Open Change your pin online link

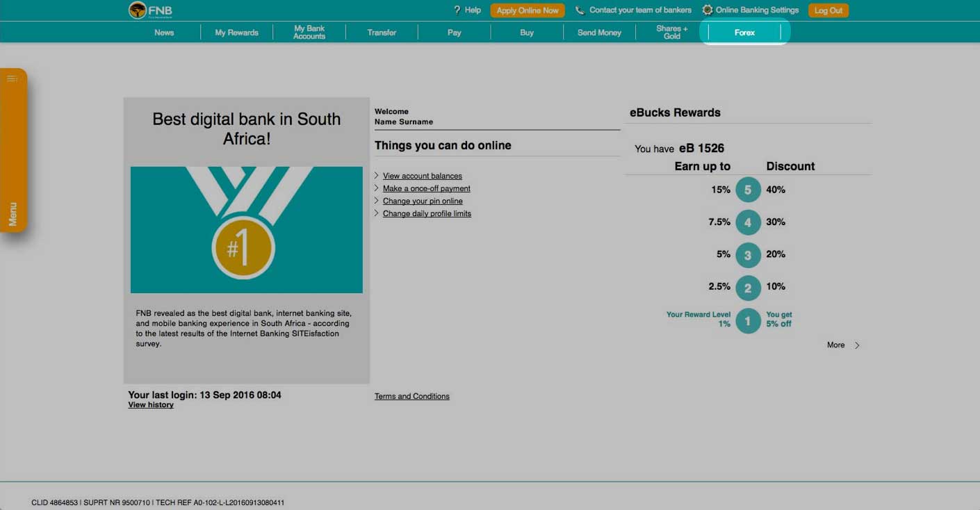[423, 201]
